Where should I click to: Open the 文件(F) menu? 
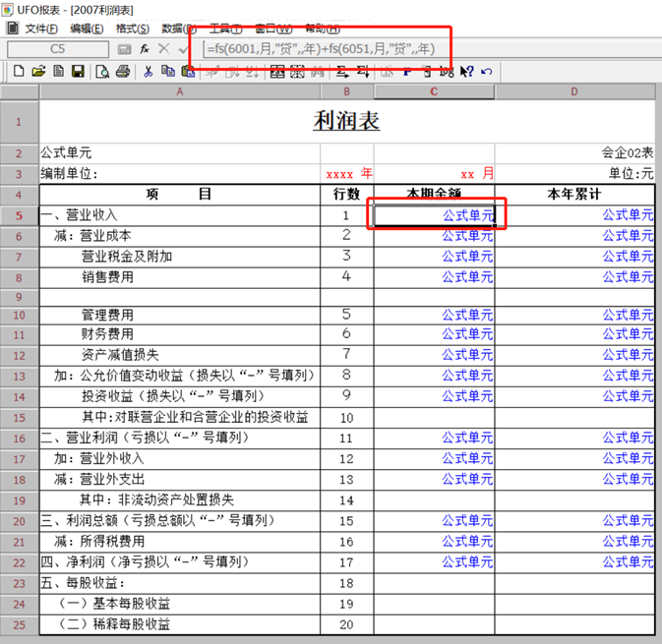coord(41,29)
